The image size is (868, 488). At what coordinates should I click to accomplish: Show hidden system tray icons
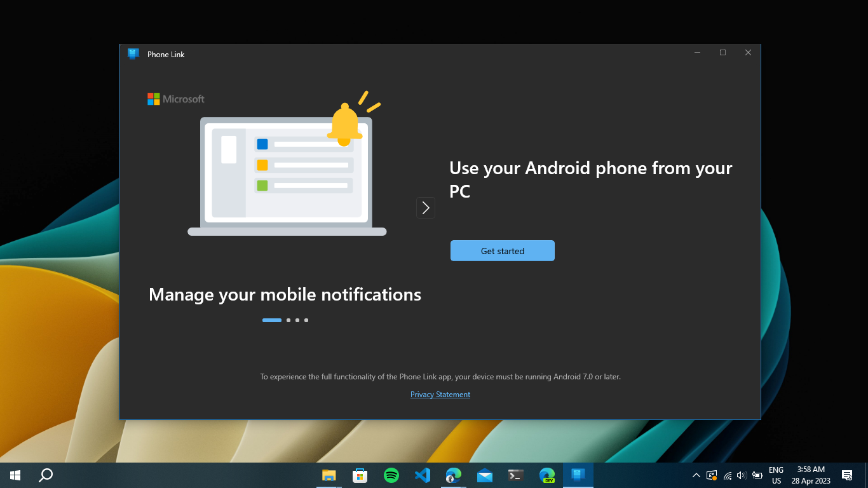click(x=696, y=475)
